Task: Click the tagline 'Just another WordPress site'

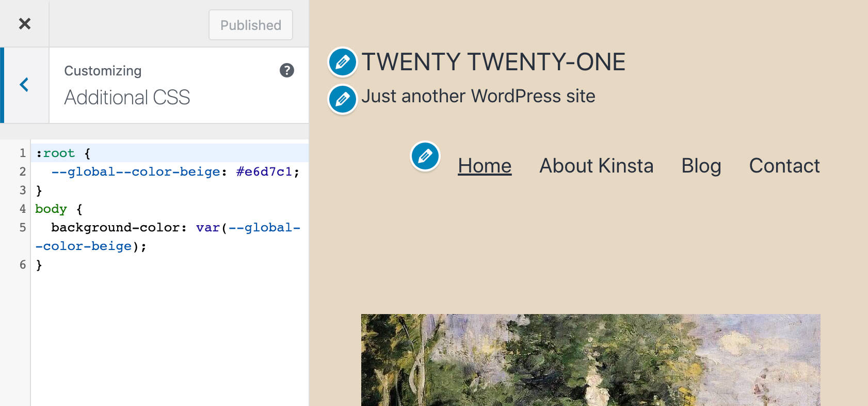Action: (x=478, y=96)
